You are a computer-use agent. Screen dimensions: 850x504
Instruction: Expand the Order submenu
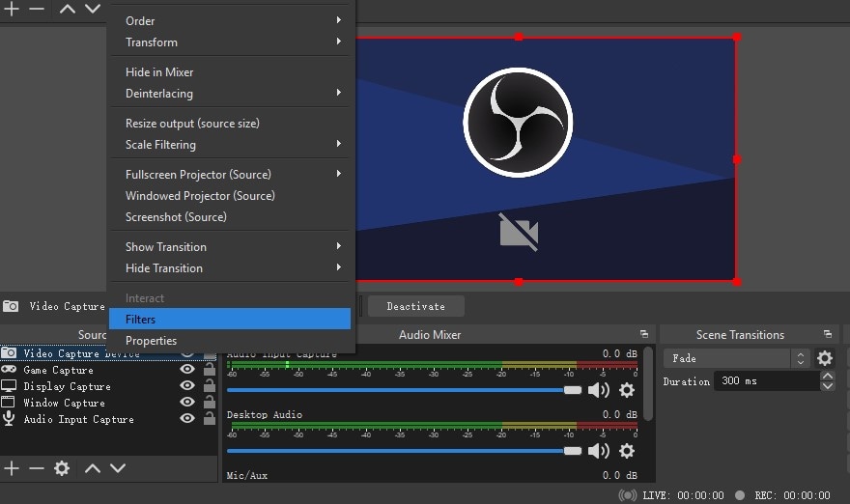[x=230, y=20]
